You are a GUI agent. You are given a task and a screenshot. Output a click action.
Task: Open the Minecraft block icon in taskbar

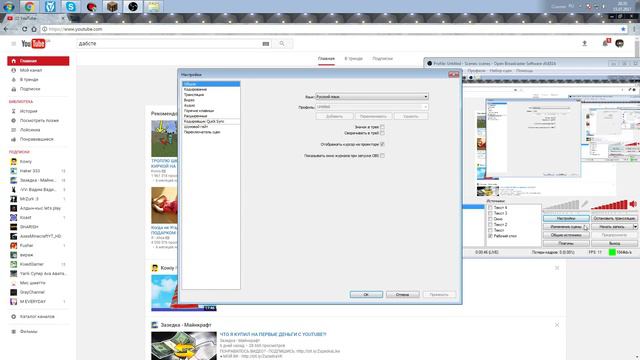112,7
